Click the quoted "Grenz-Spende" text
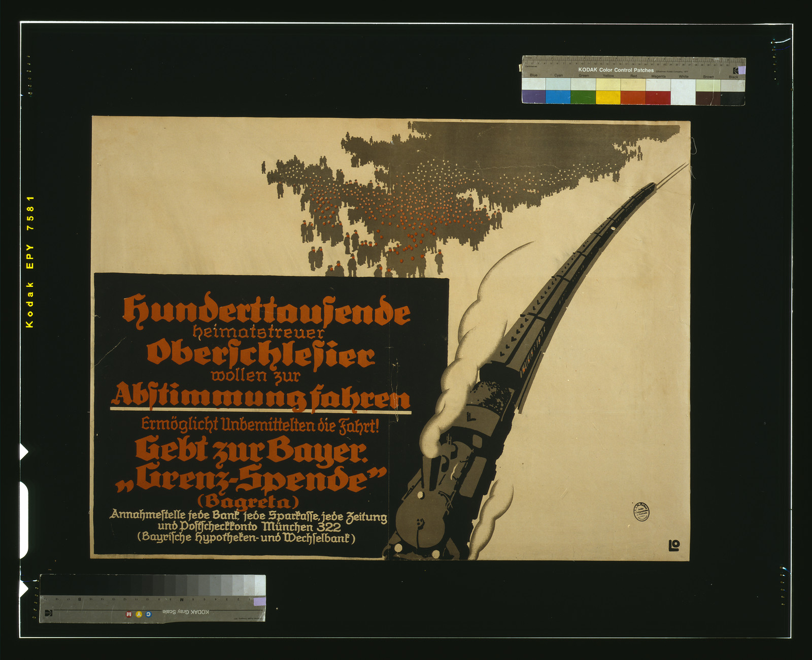812x660 pixels. click(x=251, y=479)
